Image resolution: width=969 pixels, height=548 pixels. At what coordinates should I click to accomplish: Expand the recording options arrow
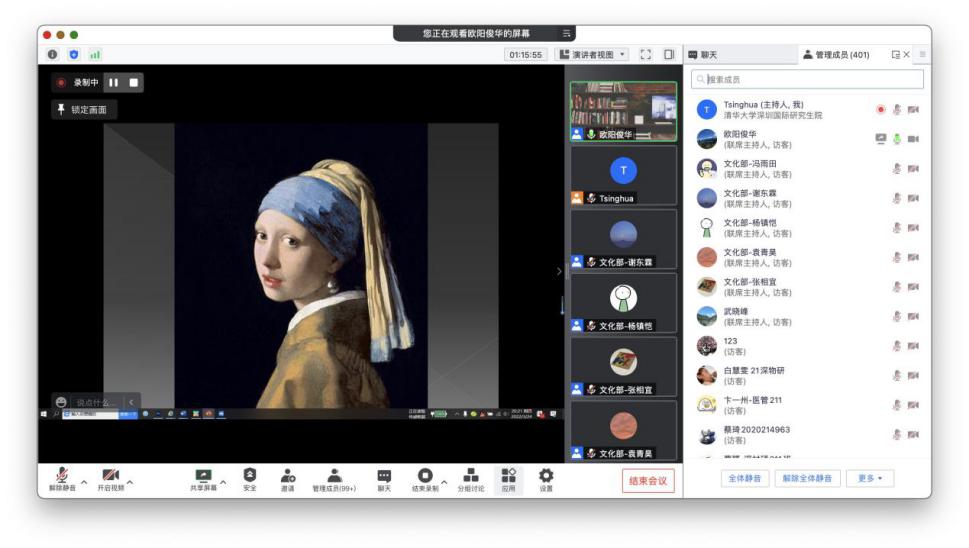pyautogui.click(x=444, y=483)
